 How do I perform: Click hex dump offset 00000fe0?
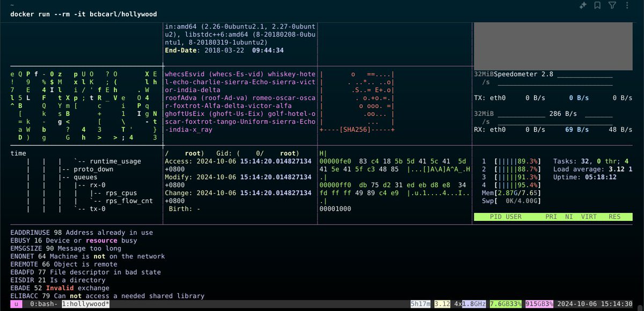click(x=335, y=161)
